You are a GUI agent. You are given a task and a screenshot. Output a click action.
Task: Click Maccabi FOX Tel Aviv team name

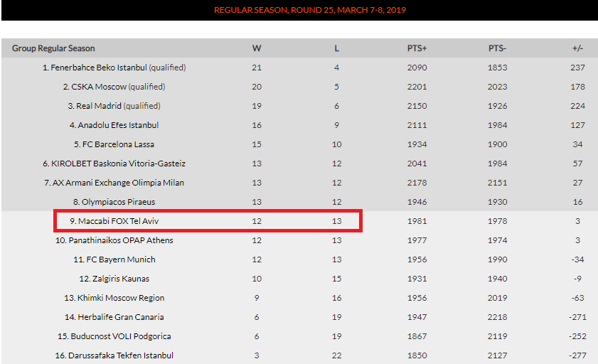coord(118,221)
